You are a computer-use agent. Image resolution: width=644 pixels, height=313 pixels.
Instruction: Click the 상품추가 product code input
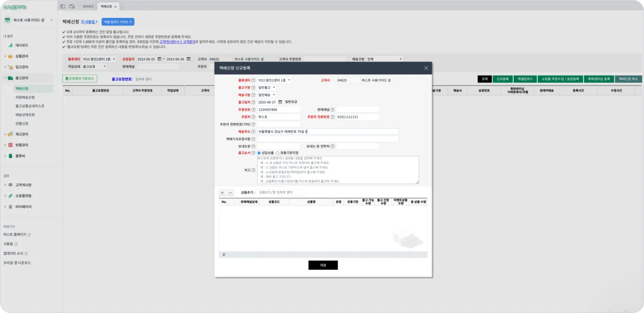coord(280,192)
